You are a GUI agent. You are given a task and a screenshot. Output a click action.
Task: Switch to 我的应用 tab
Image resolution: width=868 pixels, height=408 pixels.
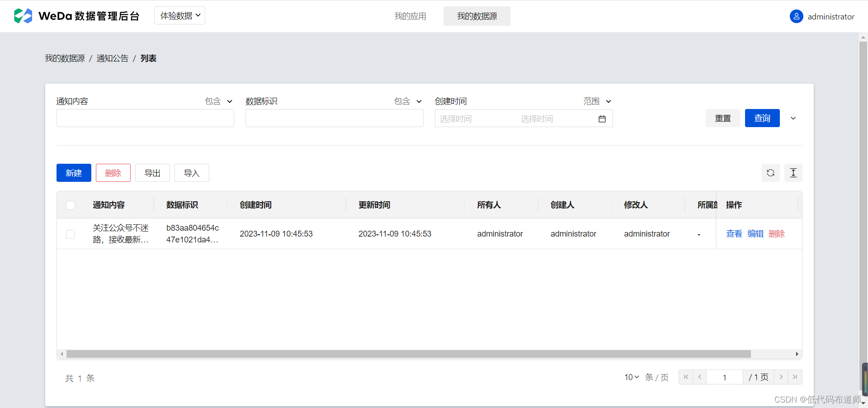[x=410, y=16]
